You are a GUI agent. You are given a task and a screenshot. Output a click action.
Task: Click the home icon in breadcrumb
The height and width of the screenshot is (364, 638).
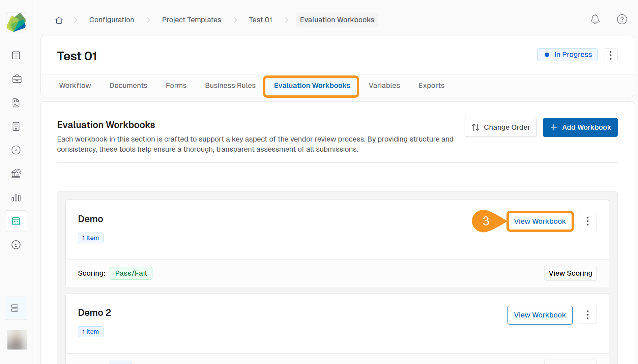point(59,20)
